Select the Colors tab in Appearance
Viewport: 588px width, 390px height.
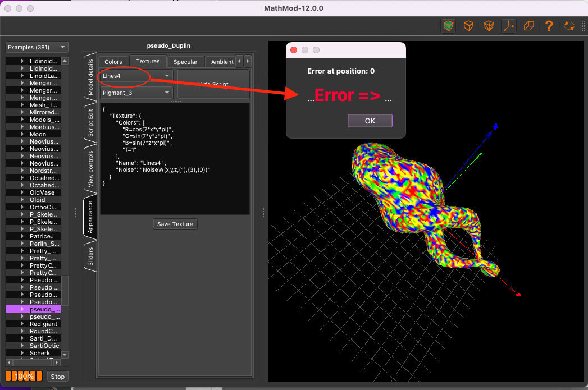[x=112, y=61]
